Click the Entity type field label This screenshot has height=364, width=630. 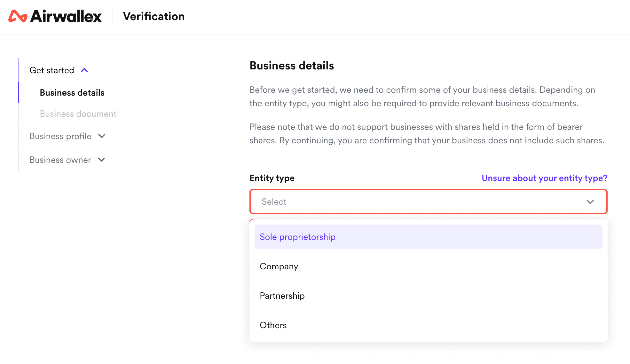[x=272, y=178]
